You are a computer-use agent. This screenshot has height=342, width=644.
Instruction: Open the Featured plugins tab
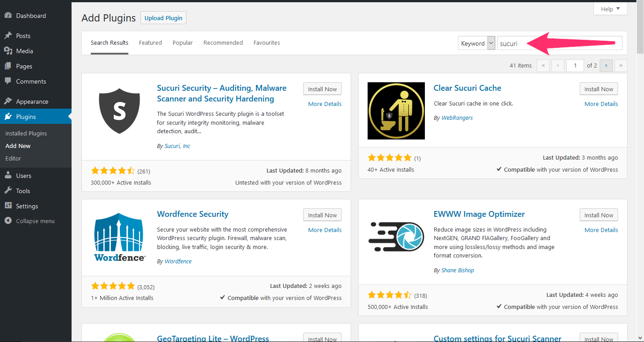point(150,42)
